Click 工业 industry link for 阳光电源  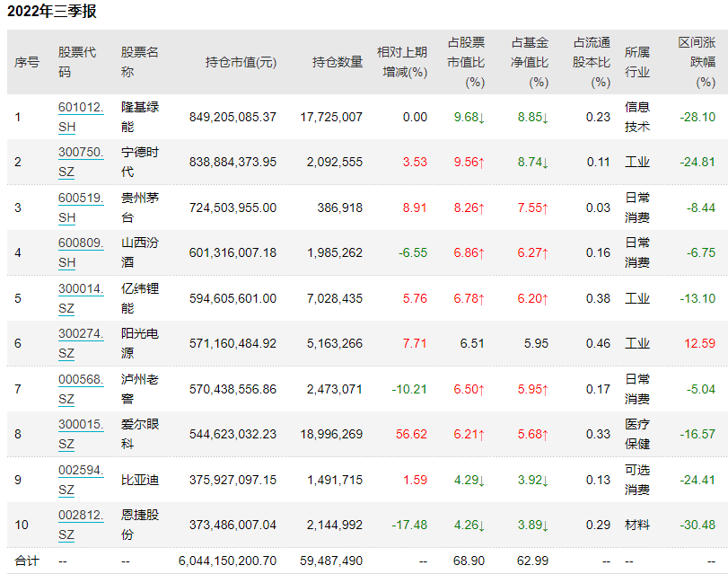tap(636, 343)
